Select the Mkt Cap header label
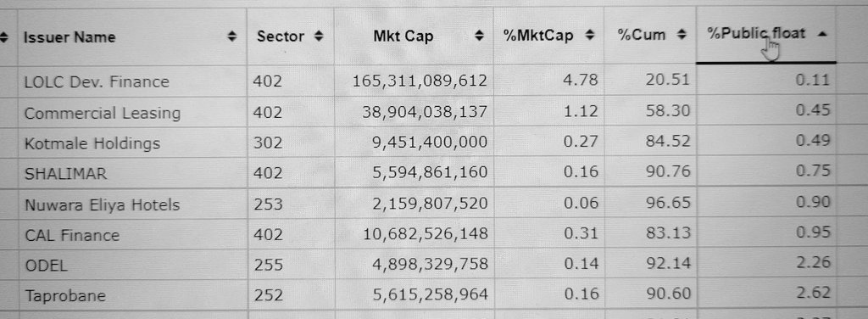 pos(403,36)
